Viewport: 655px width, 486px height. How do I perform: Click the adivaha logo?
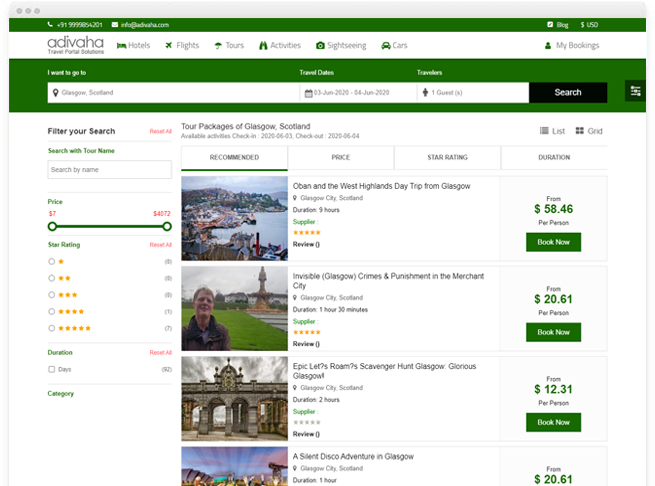coord(75,45)
